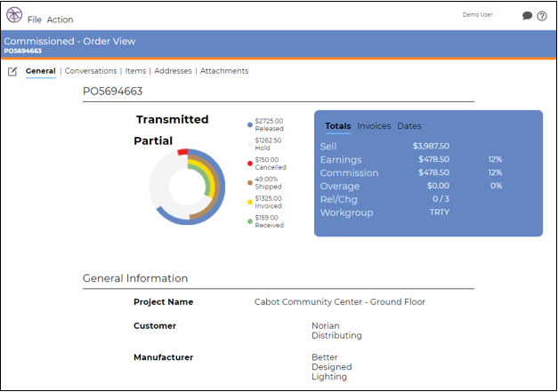The image size is (558, 392).
Task: Click the '$1262.50 Hold' legend text
Action: (268, 144)
